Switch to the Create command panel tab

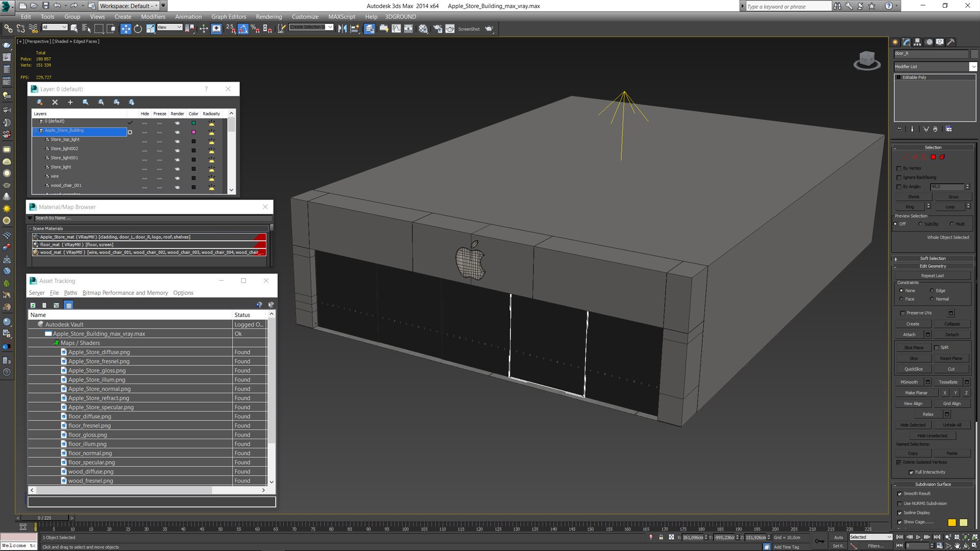(895, 42)
